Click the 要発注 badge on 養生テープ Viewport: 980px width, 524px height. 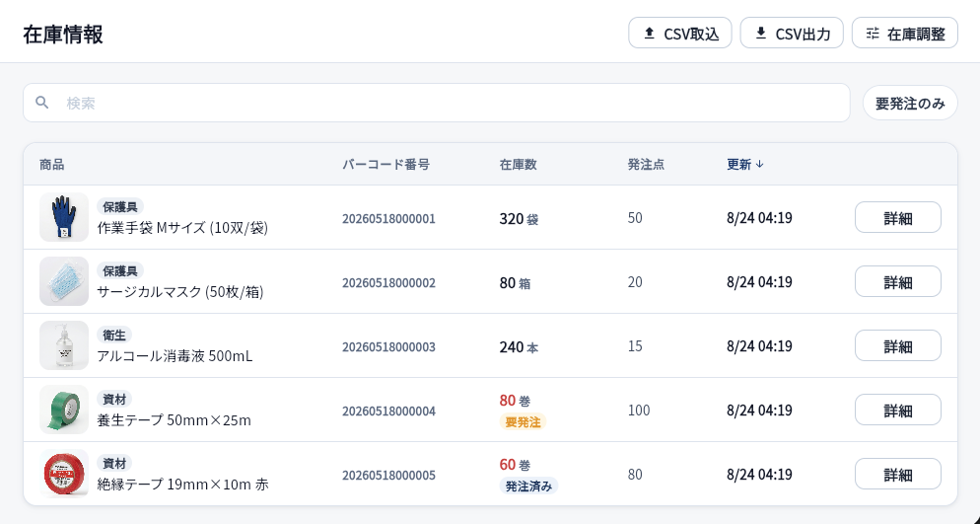coord(524,422)
